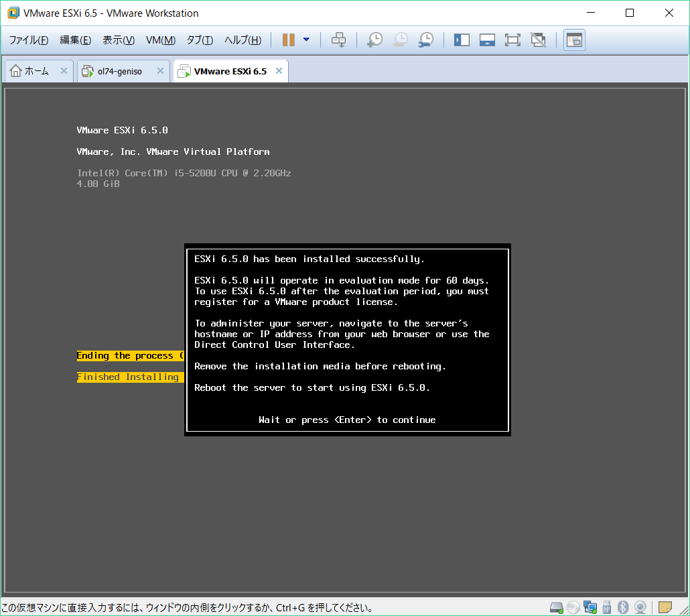
Task: Open the タブ(T) menu
Action: point(200,40)
